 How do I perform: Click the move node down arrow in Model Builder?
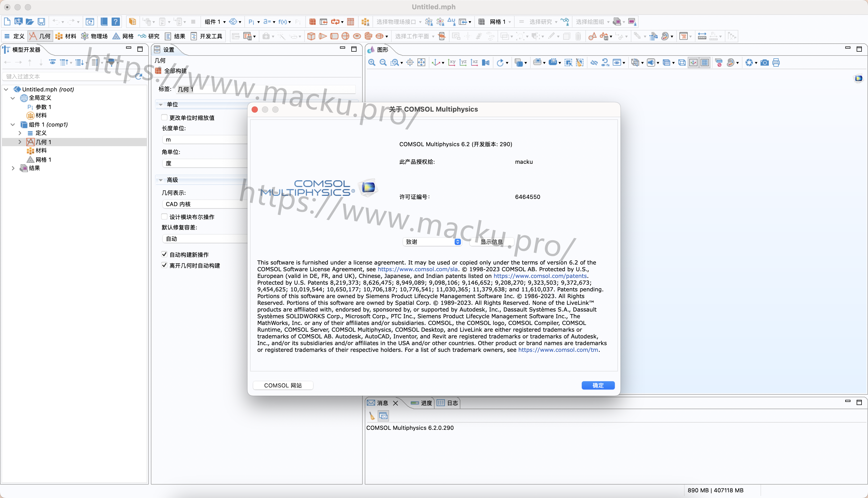(41, 62)
